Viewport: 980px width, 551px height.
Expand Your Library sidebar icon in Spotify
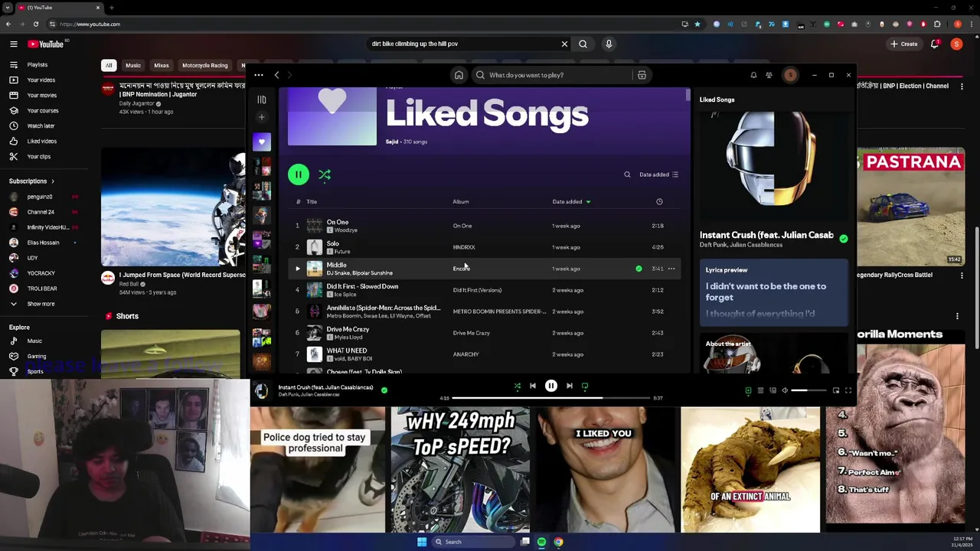click(261, 99)
